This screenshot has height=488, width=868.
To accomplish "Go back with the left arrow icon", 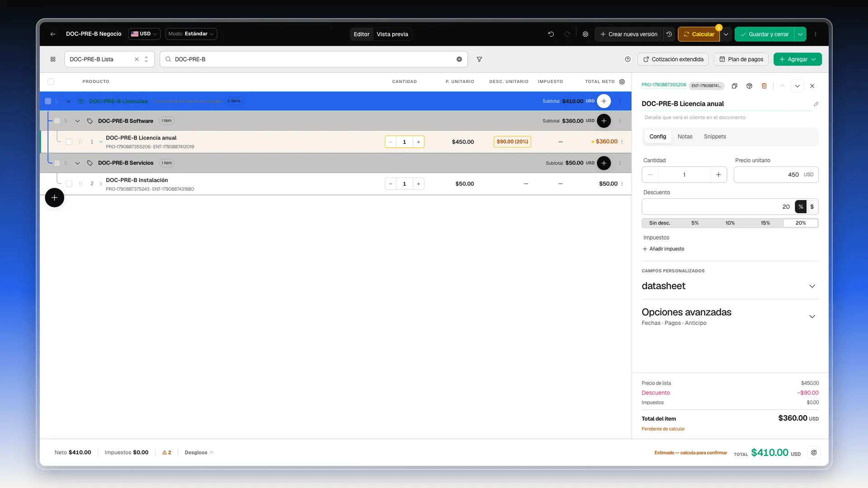I will (x=53, y=34).
